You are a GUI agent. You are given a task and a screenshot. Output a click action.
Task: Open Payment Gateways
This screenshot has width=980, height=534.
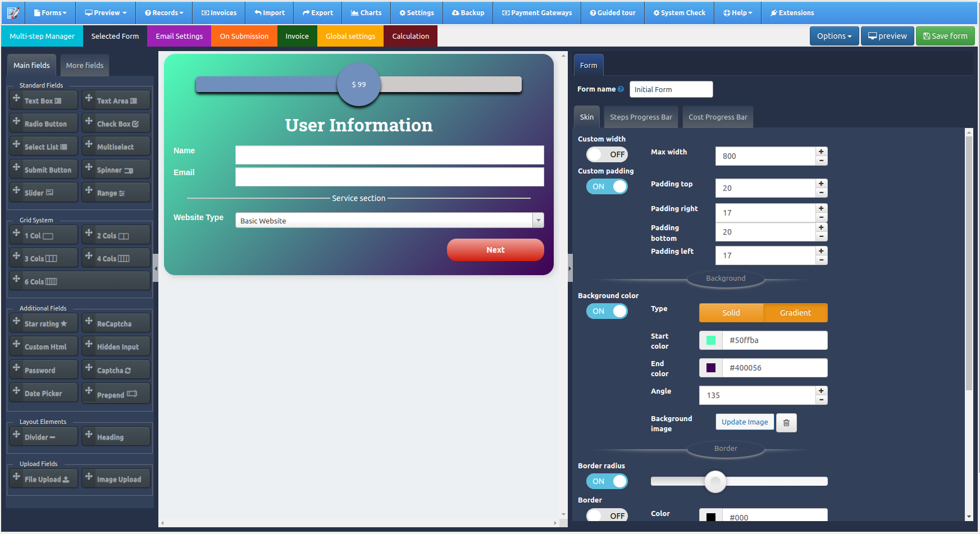pyautogui.click(x=536, y=12)
